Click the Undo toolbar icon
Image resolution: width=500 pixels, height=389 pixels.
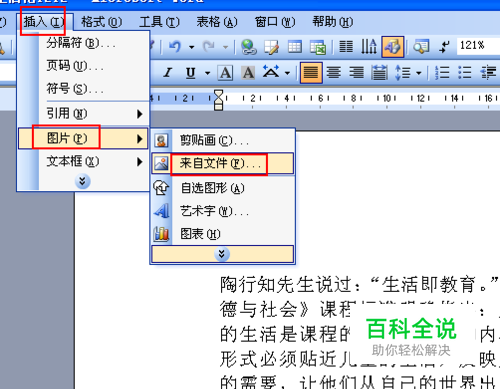point(175,47)
